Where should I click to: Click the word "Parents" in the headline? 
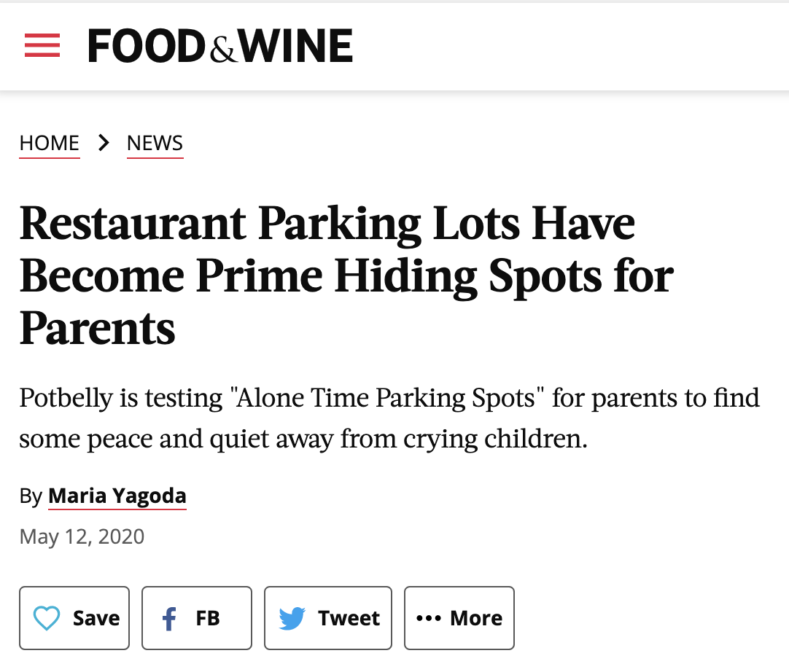pos(98,328)
